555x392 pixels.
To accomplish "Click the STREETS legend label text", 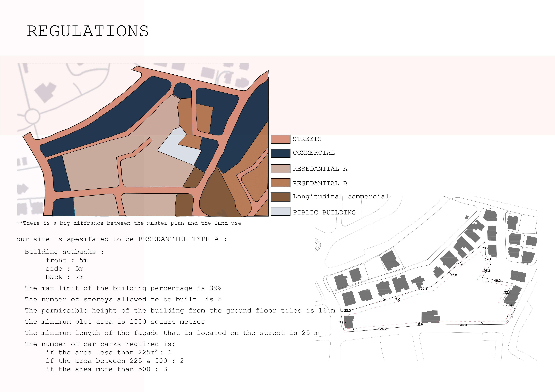I will [307, 139].
